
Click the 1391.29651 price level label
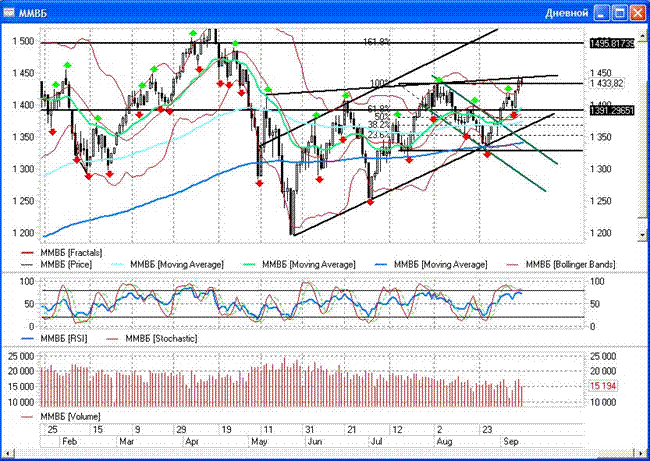pos(612,111)
